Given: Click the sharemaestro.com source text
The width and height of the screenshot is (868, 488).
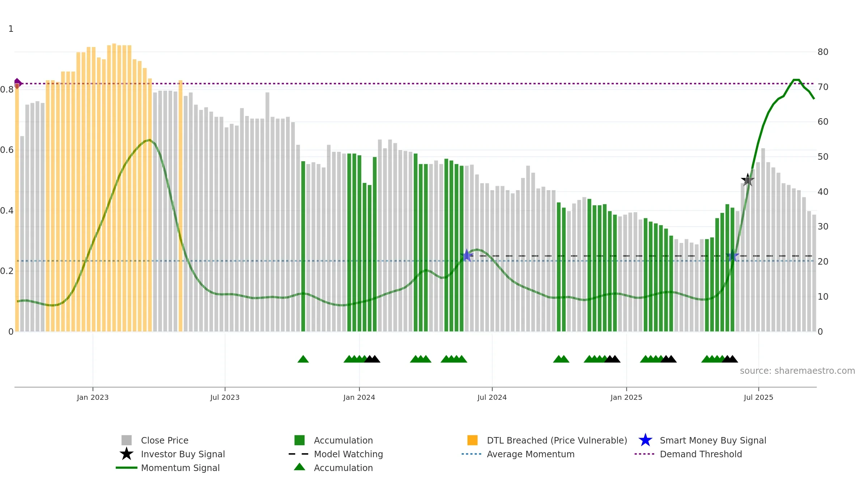Looking at the screenshot, I should click(x=797, y=371).
